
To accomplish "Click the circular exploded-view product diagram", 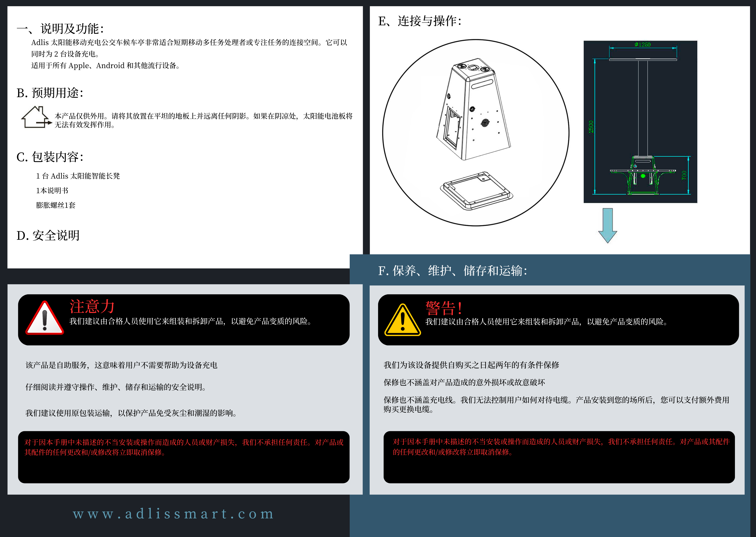I will pyautogui.click(x=476, y=133).
